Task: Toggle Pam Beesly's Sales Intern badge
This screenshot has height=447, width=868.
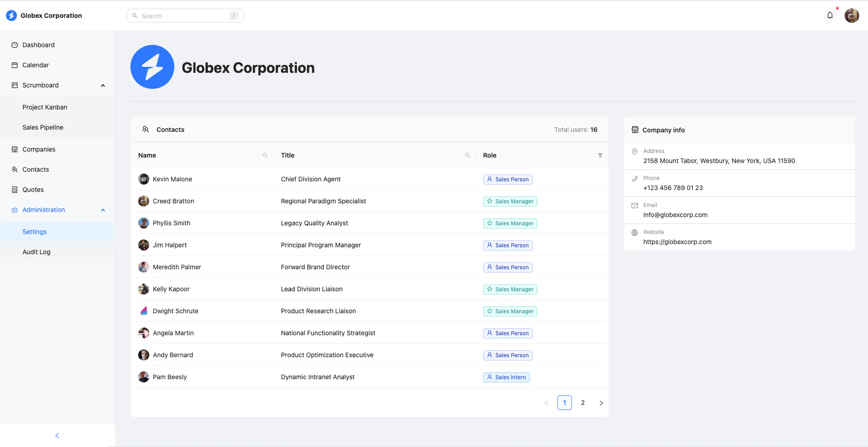Action: (x=506, y=377)
